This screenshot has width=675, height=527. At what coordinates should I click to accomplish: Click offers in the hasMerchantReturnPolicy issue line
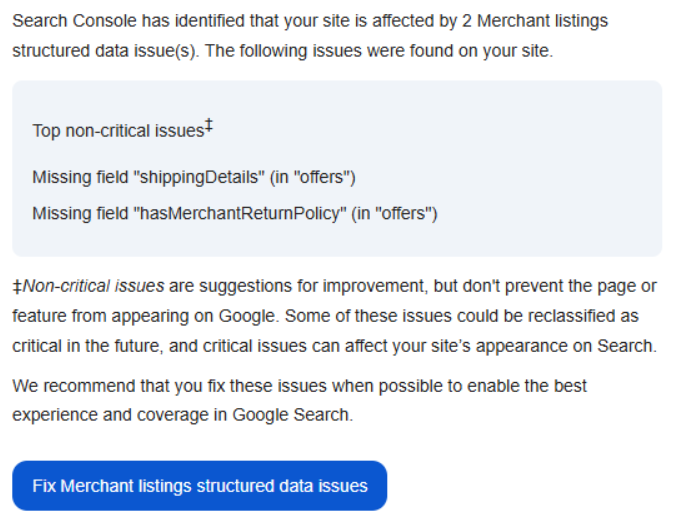401,214
